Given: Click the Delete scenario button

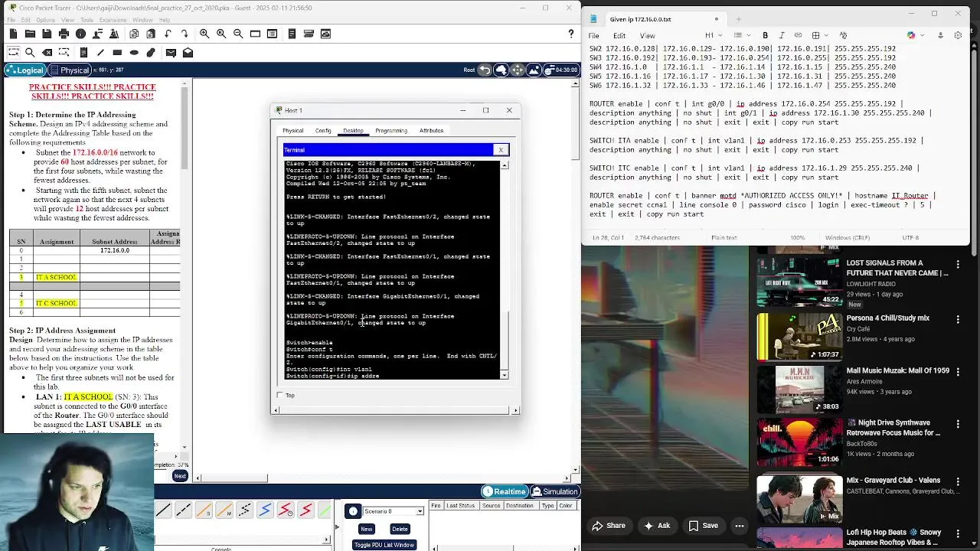Looking at the screenshot, I should [400, 529].
